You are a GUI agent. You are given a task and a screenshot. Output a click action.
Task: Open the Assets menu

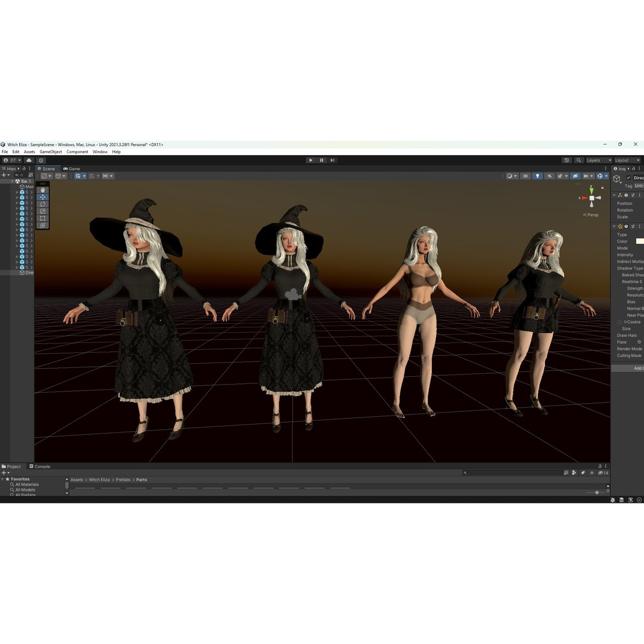(x=29, y=151)
